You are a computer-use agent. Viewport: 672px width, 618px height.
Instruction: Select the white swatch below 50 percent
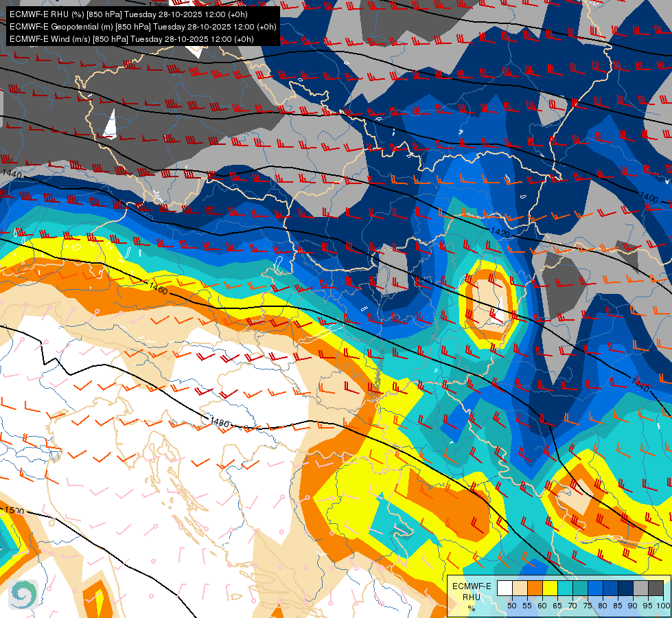[x=505, y=588]
